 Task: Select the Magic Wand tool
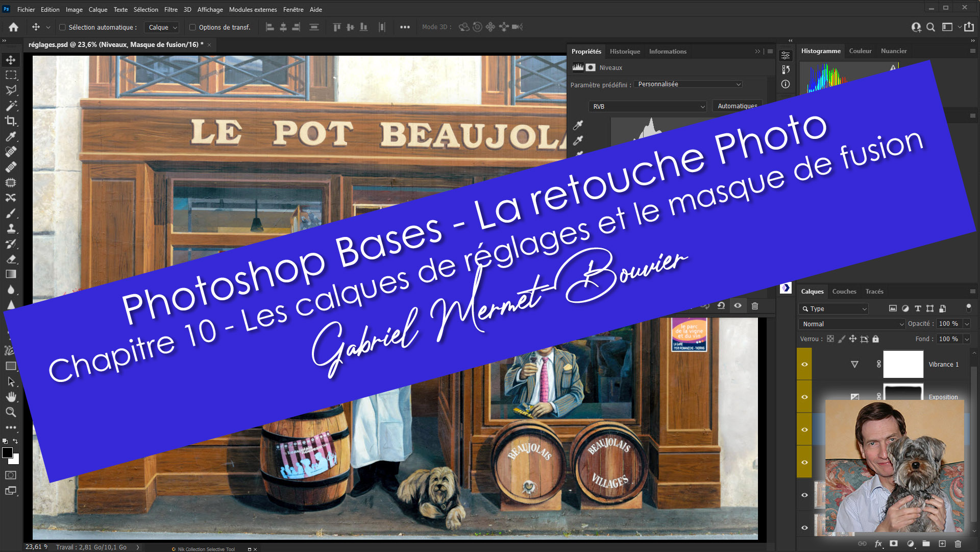(x=11, y=106)
